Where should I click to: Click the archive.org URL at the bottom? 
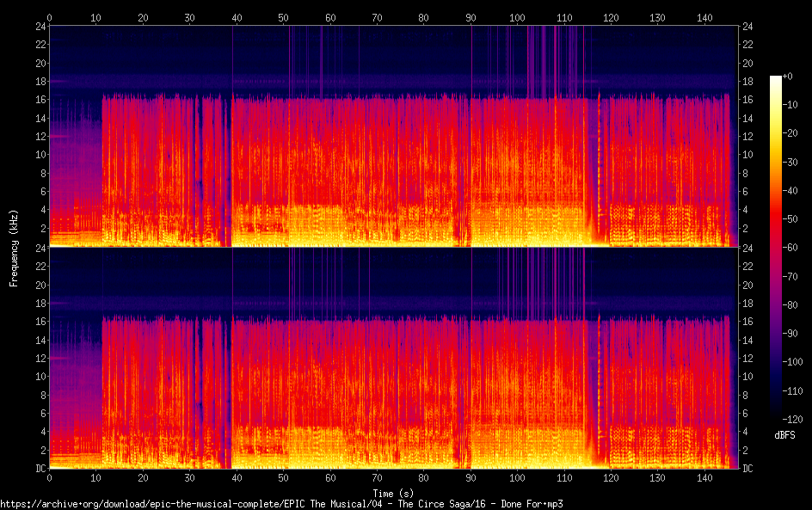(x=281, y=503)
